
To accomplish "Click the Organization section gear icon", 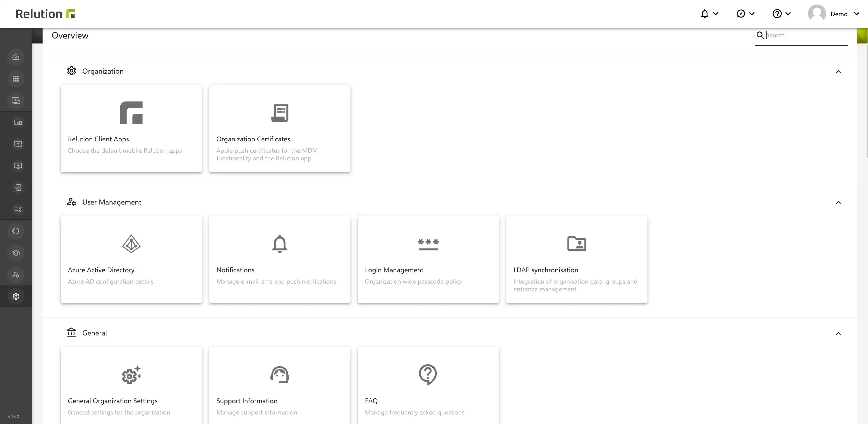I will [x=72, y=71].
